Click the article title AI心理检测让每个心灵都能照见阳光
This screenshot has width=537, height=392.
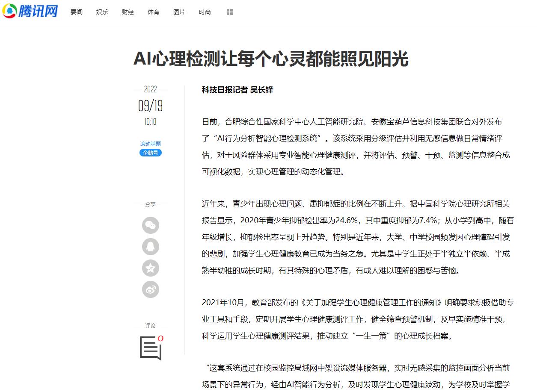click(271, 59)
